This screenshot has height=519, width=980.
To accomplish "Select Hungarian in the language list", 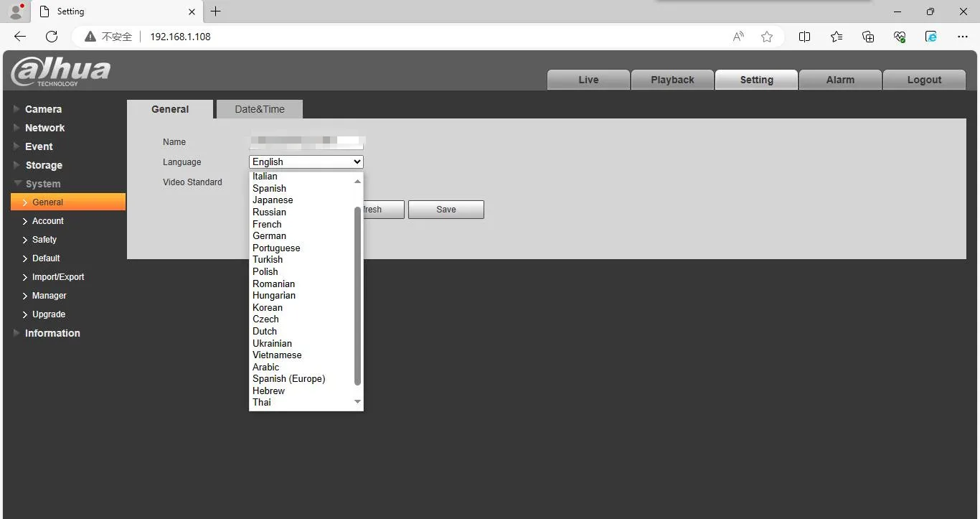I will pos(302,295).
